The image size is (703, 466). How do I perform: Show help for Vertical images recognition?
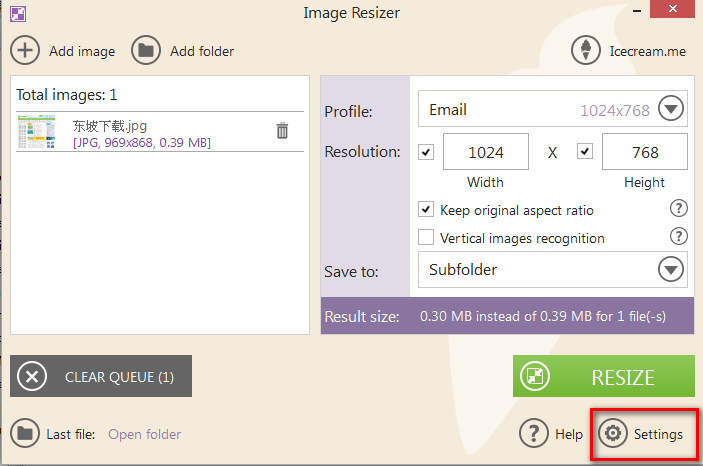(678, 237)
